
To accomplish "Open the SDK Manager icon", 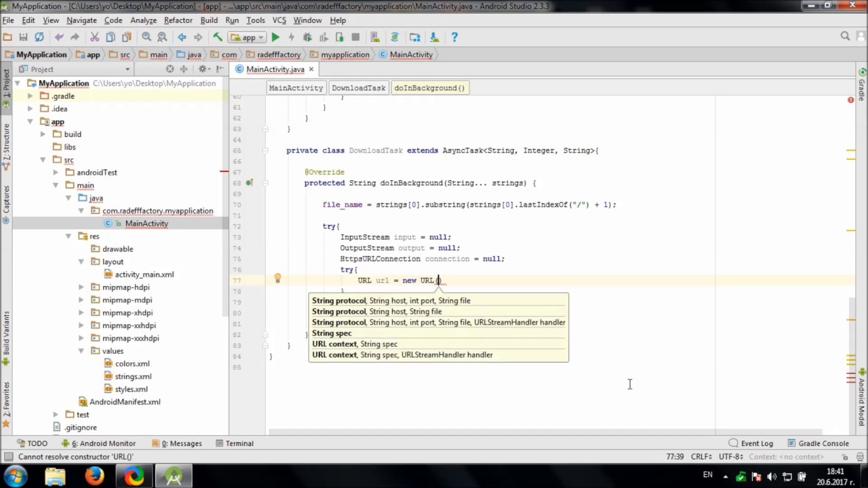I will pos(434,37).
